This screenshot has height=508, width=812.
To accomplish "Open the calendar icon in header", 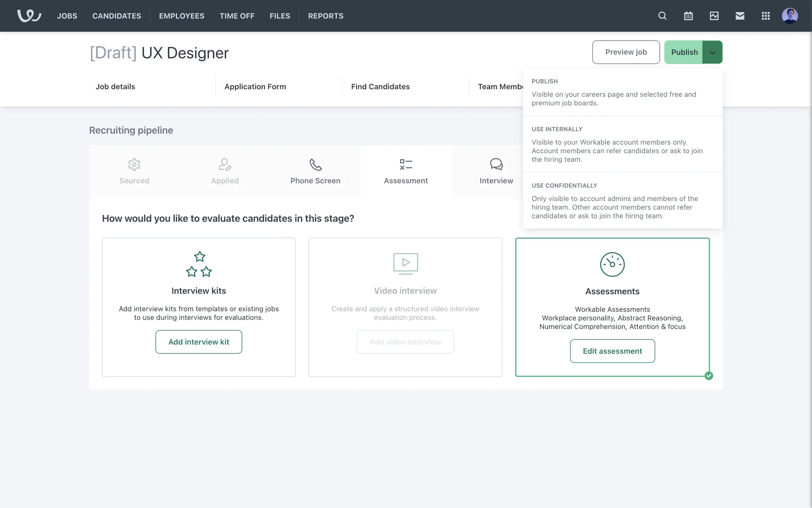I will (x=688, y=16).
